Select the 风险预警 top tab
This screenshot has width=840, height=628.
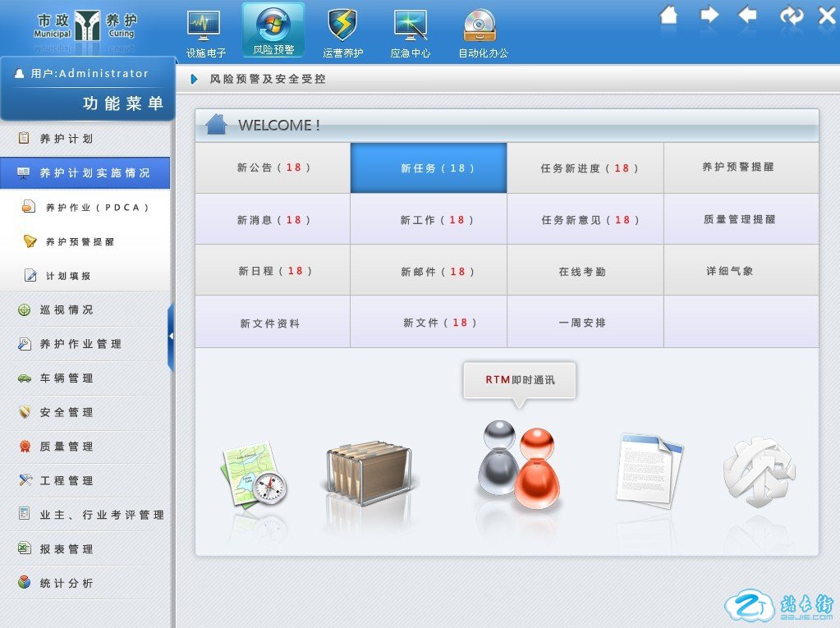[273, 30]
